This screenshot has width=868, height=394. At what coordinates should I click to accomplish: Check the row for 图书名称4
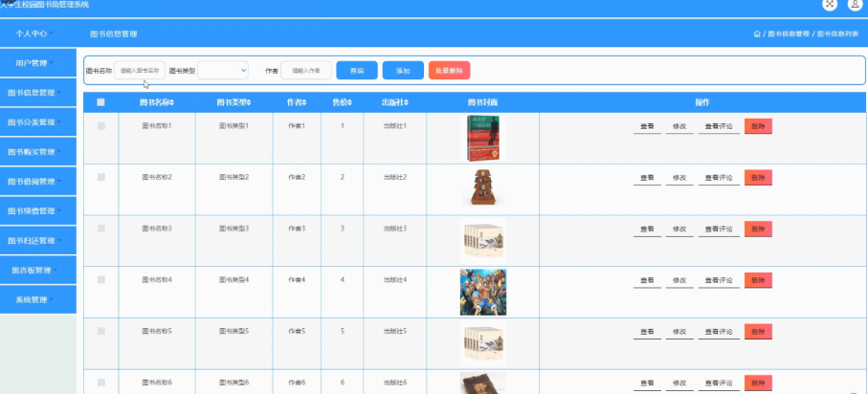[x=101, y=280]
